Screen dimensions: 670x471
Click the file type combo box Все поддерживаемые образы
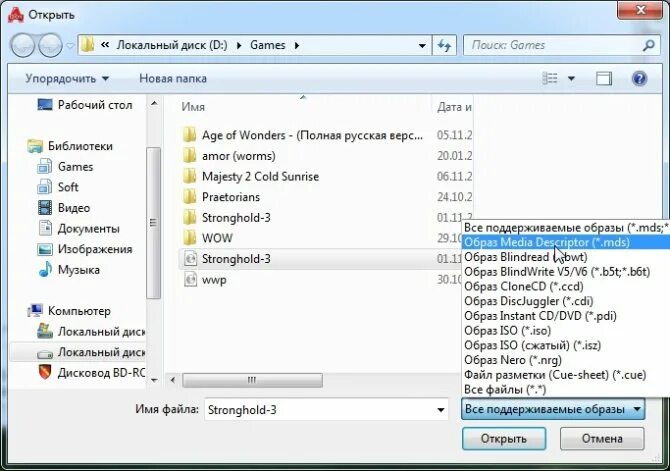tap(553, 409)
